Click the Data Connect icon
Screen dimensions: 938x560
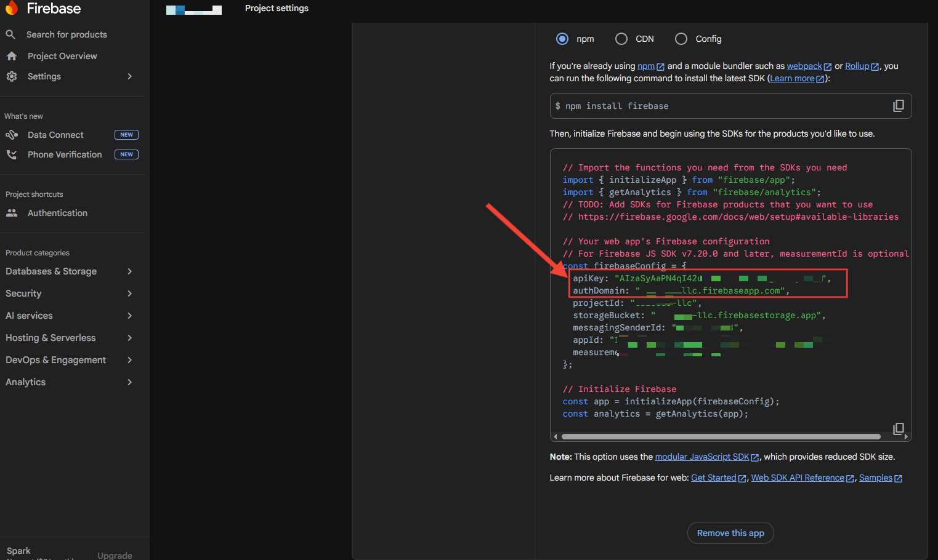(x=12, y=135)
